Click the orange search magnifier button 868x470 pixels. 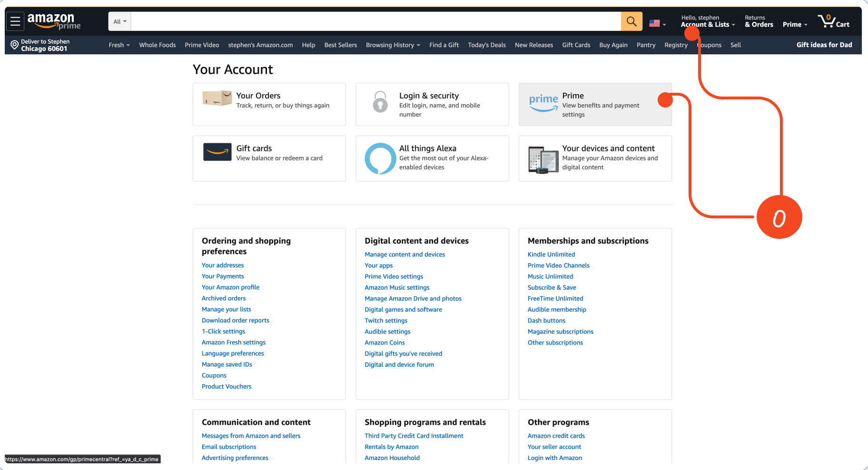click(x=631, y=21)
